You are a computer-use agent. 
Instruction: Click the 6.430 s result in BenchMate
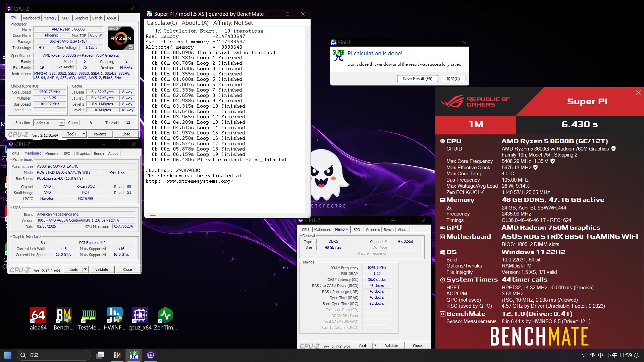pyautogui.click(x=580, y=124)
